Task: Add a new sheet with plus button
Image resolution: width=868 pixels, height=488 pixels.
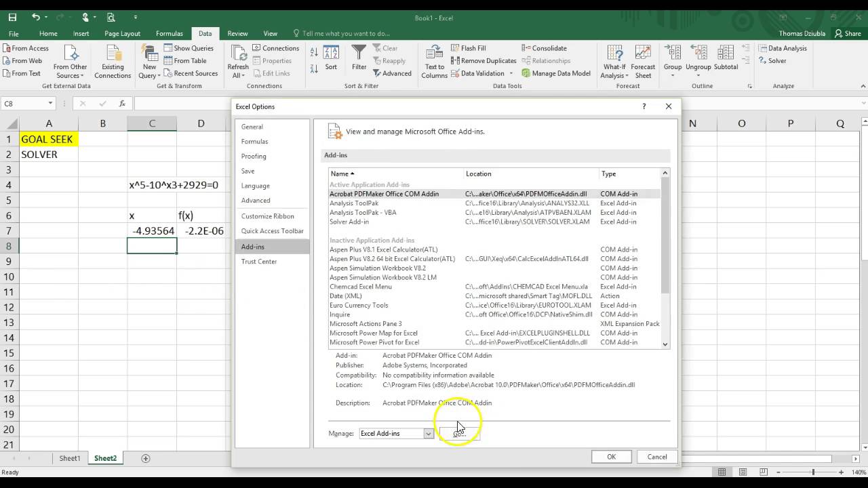Action: click(145, 459)
